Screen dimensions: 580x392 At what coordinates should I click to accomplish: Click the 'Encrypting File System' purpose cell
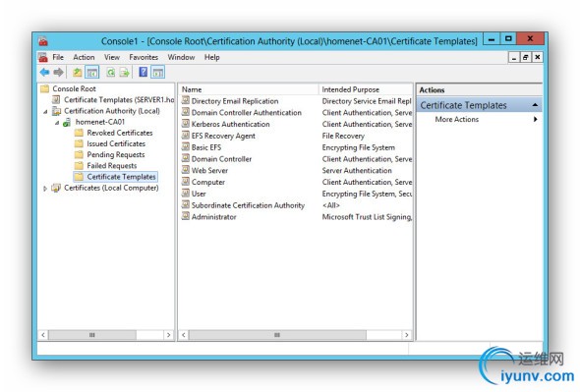point(358,147)
